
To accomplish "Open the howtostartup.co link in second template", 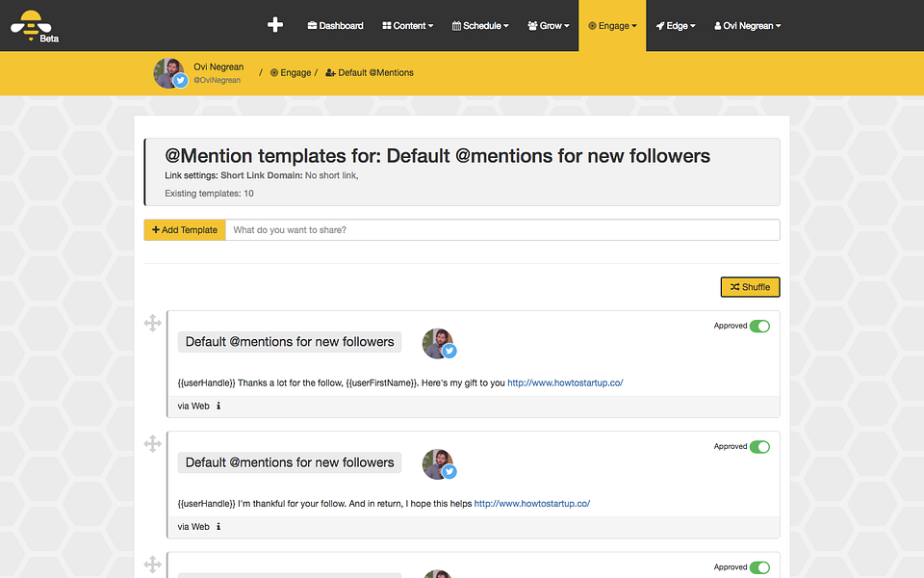I will (x=532, y=504).
